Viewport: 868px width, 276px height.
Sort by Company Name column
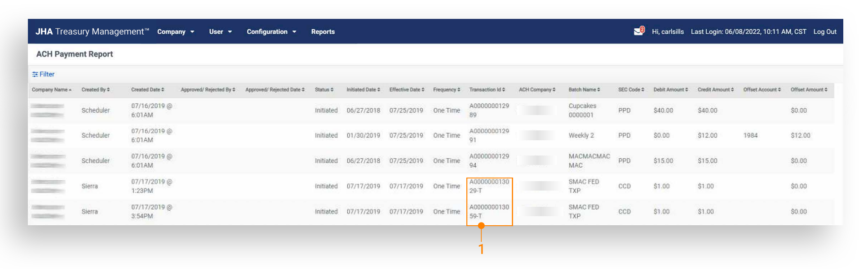click(51, 90)
